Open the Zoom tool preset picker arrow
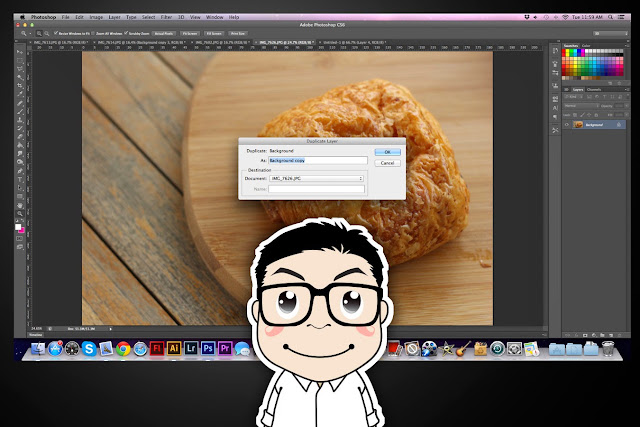Image resolution: width=640 pixels, height=427 pixels. [30, 33]
